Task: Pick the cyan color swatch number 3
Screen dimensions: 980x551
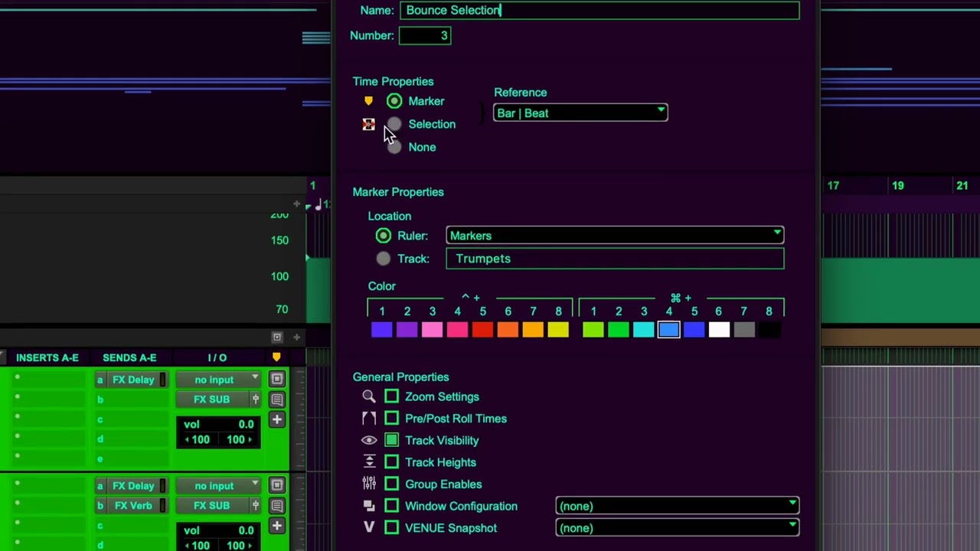Action: (644, 330)
